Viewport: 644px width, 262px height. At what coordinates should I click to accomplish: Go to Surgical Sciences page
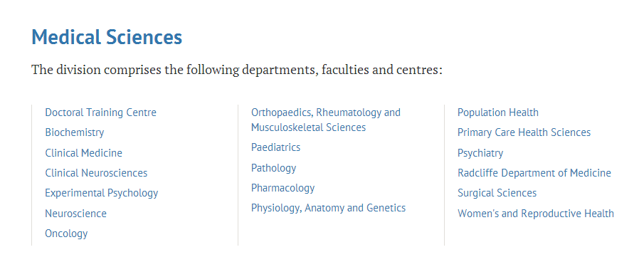tap(497, 193)
